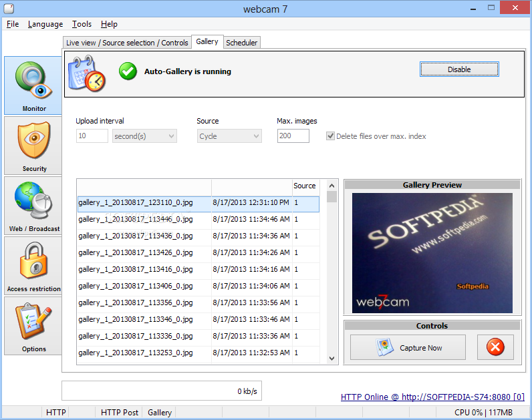Open the File menu
This screenshot has width=532, height=420.
tap(13, 24)
